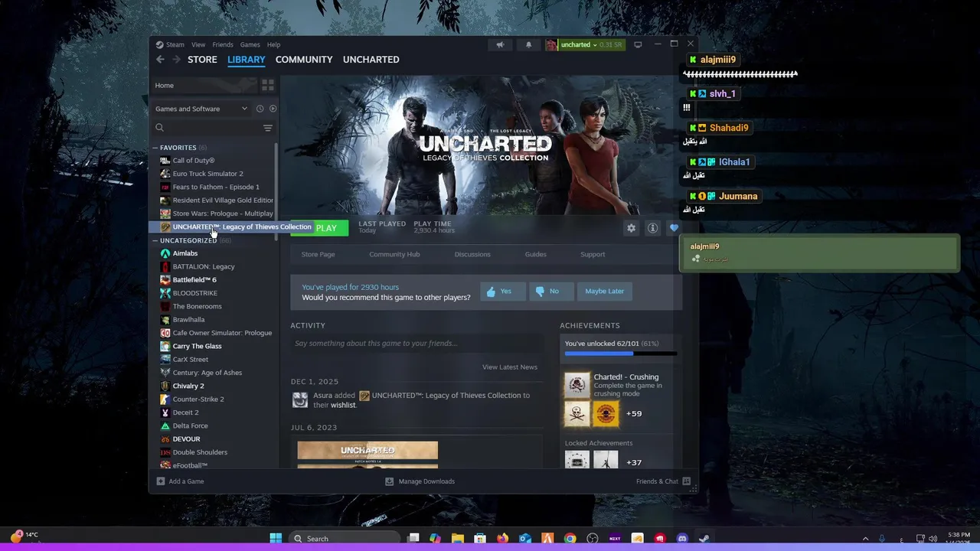Toggle sort by recent activity clock
980x551 pixels.
point(260,109)
